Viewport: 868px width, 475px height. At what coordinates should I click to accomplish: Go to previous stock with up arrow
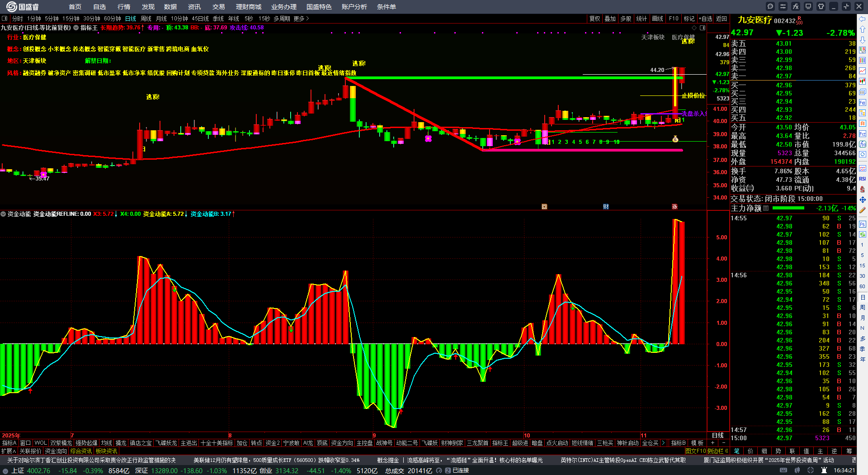coord(863,29)
